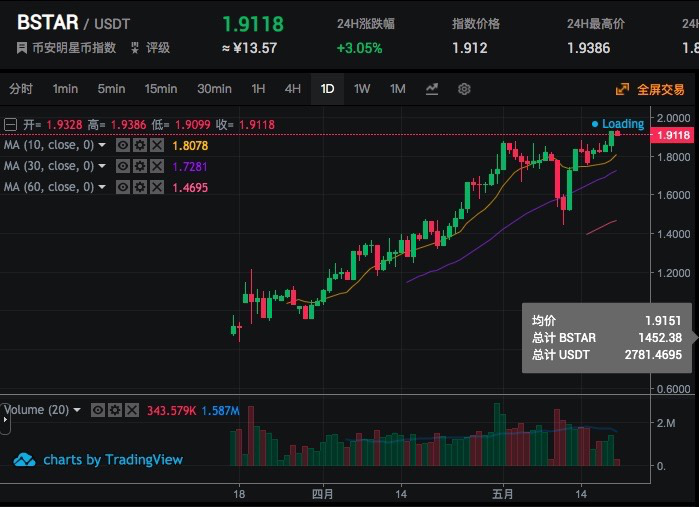Screen dimensions: 699x507
Task: Select the 1H interval
Action: 258,89
